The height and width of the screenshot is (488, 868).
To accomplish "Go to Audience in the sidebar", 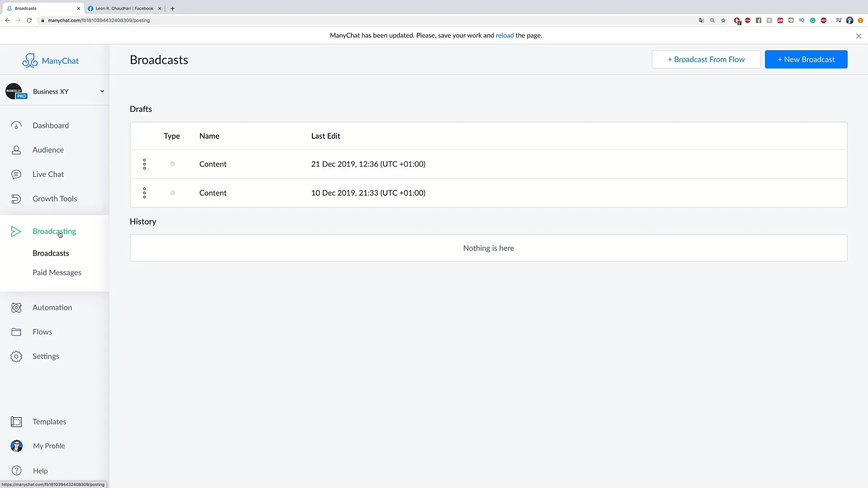I will click(x=48, y=150).
